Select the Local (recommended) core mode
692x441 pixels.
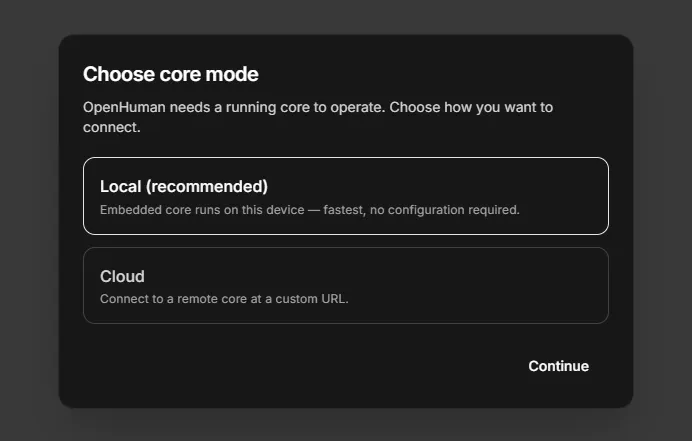point(346,196)
